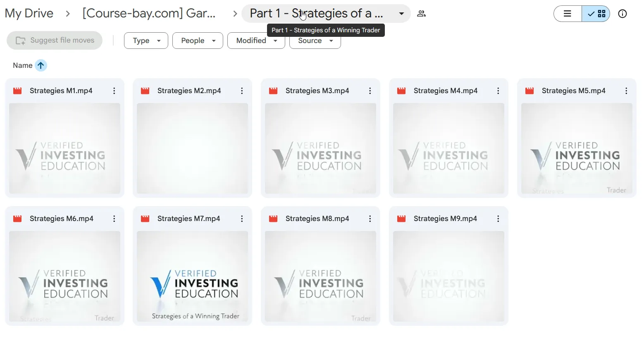Viewport: 644px width, 339px height.
Task: Open more actions for Strategies M7.mp4
Action: tap(242, 219)
